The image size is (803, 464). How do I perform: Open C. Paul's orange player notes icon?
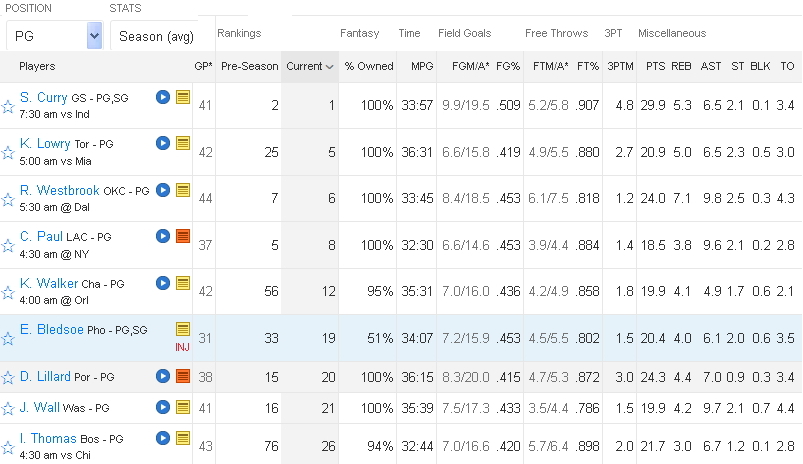pos(183,236)
